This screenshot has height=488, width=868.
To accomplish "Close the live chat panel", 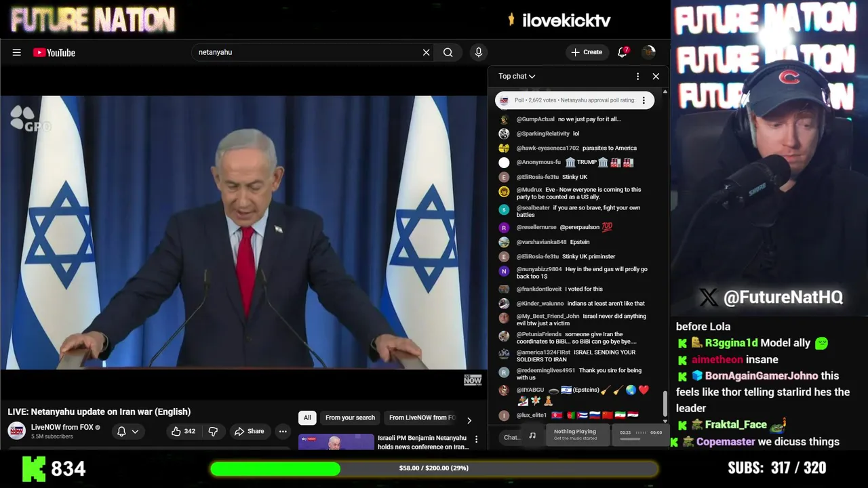I will click(x=656, y=77).
